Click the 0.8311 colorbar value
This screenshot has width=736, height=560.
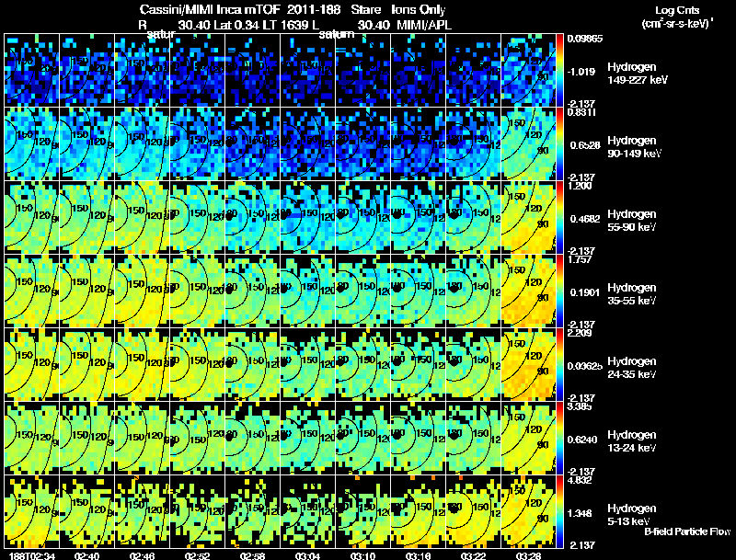pos(581,112)
